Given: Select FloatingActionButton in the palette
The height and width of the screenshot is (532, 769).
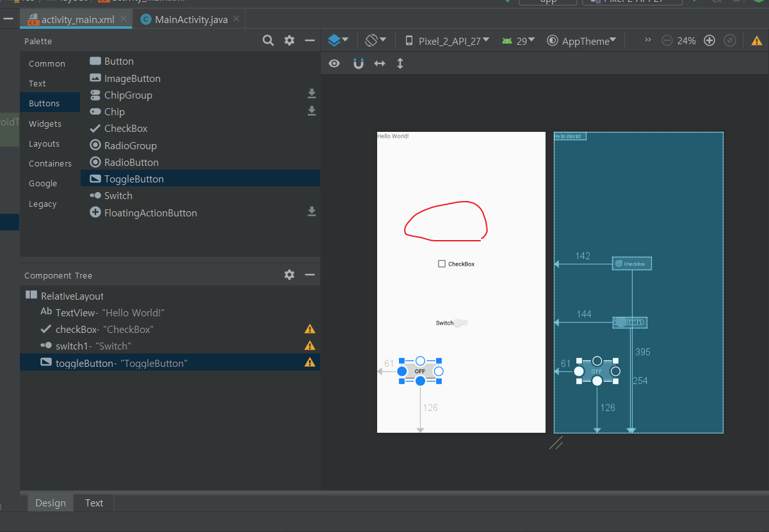Looking at the screenshot, I should (x=200, y=213).
